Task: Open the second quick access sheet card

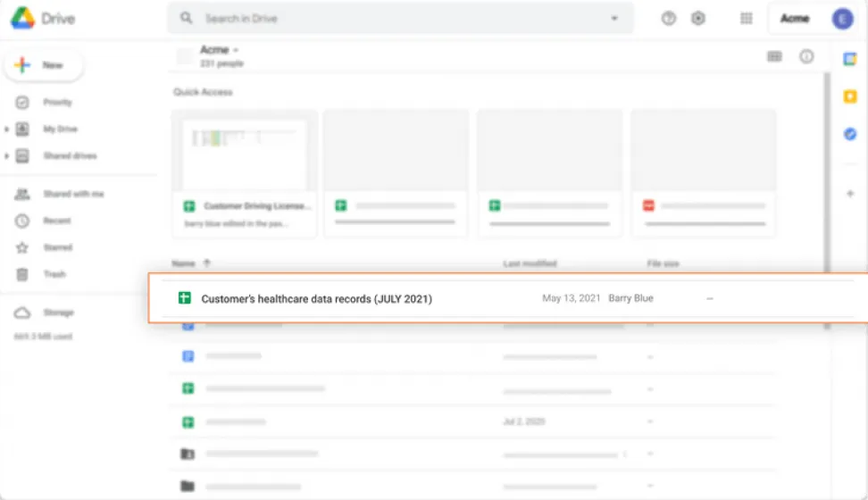Action: (396, 174)
